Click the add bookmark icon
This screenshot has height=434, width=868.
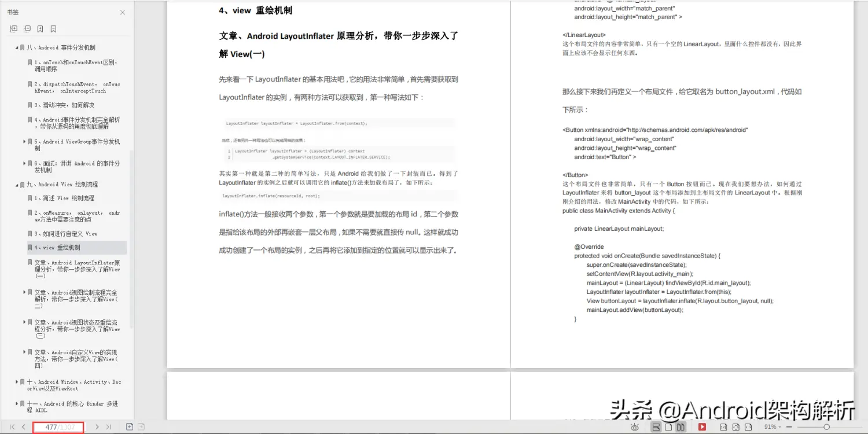40,28
